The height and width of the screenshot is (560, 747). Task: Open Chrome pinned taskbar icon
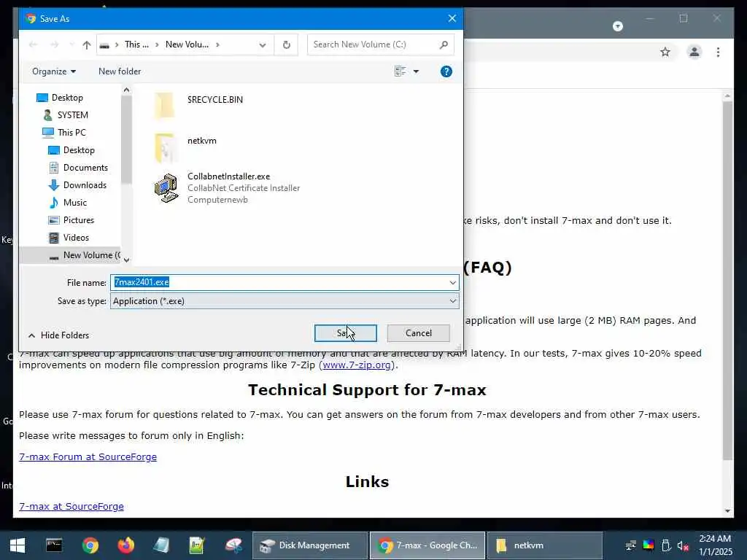pos(90,545)
